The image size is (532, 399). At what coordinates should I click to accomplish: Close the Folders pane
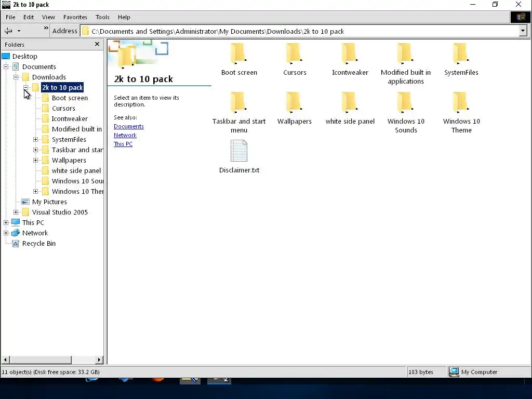coord(97,44)
